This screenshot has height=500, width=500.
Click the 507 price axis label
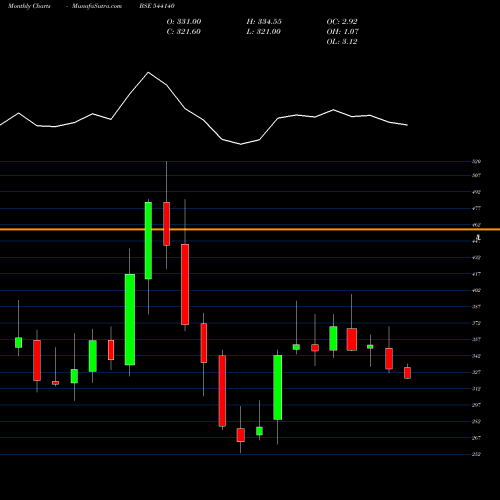(x=476, y=175)
